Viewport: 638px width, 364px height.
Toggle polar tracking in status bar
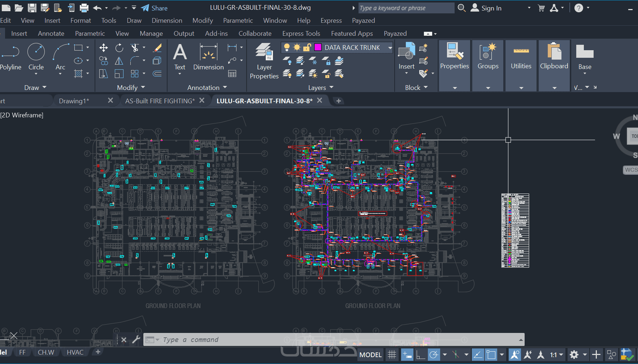433,355
